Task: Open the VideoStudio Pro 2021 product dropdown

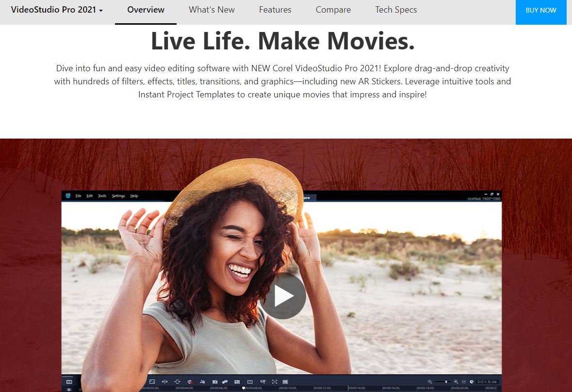Action: tap(57, 10)
